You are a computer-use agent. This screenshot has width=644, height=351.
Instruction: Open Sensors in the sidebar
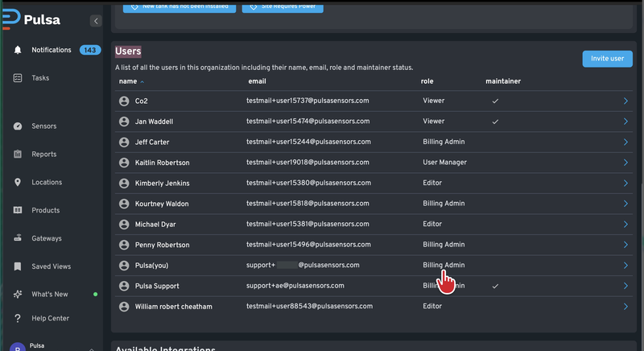[x=44, y=126]
